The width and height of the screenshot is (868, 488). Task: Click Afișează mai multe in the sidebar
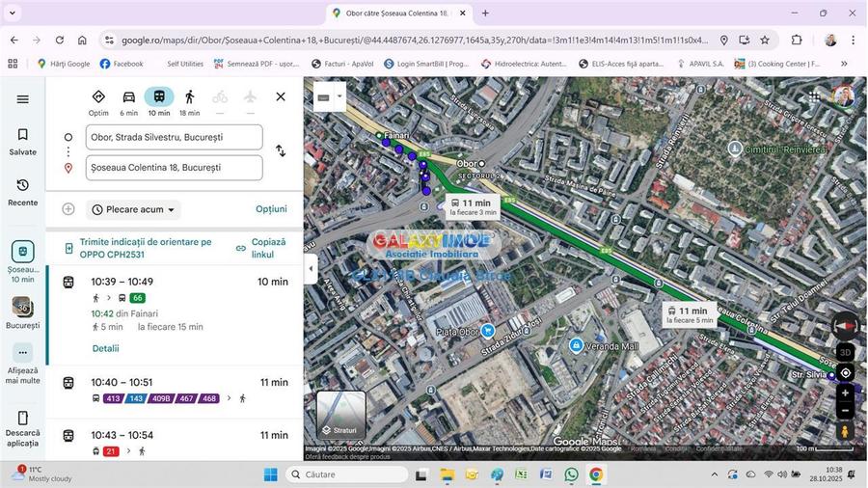coord(23,364)
